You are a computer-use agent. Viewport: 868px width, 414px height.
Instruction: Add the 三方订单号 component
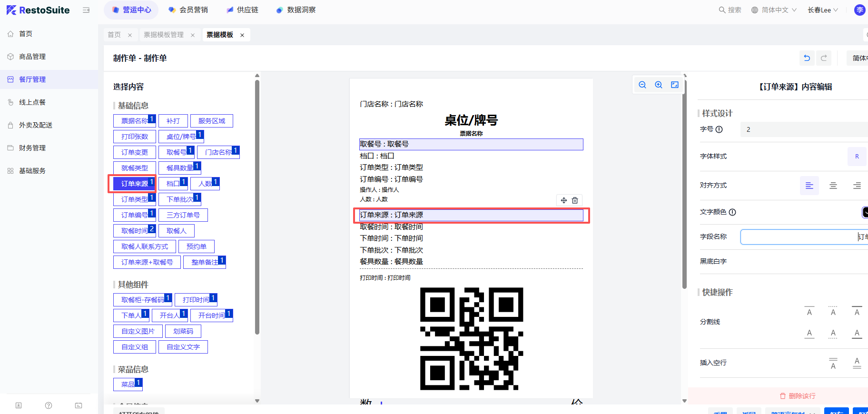pyautogui.click(x=183, y=215)
